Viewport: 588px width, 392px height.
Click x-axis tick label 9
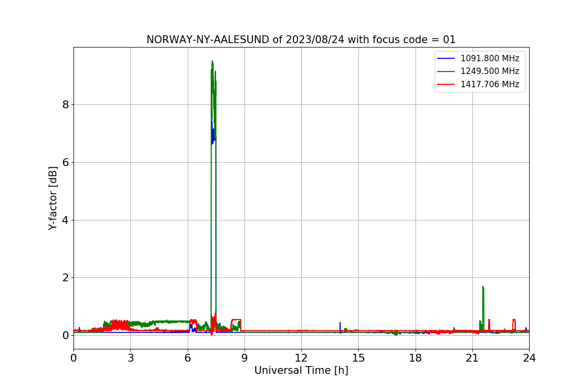[x=245, y=358]
